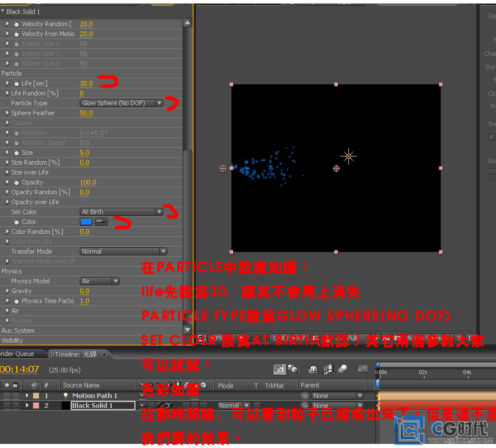
Task: Switch to the Render Queue tab
Action: [x=16, y=354]
